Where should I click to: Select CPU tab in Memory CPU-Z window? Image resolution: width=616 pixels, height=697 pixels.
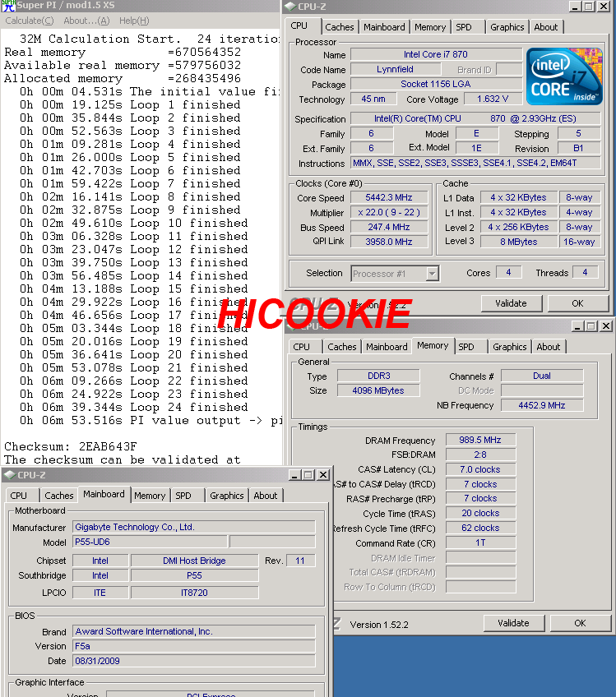click(302, 347)
